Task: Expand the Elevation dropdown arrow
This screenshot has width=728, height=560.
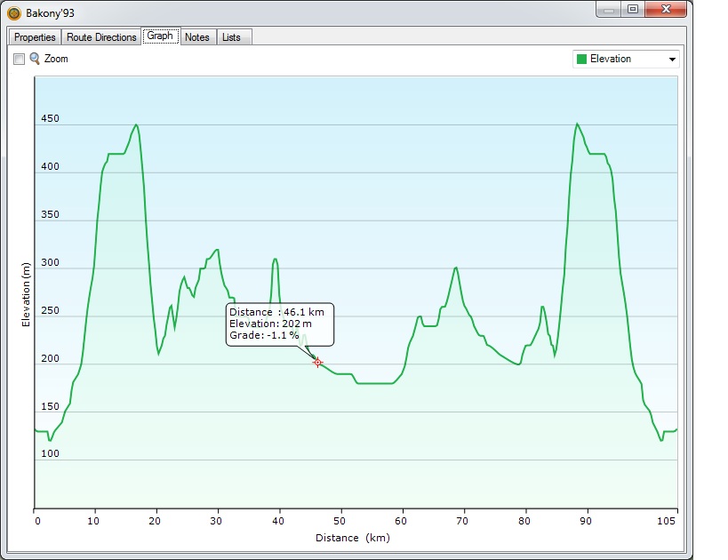Action: 671,60
